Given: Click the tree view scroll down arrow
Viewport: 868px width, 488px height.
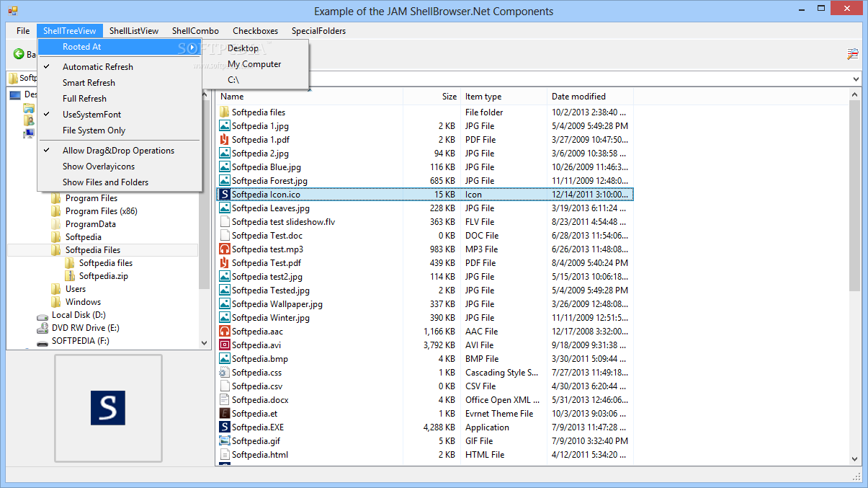Looking at the screenshot, I should (204, 343).
